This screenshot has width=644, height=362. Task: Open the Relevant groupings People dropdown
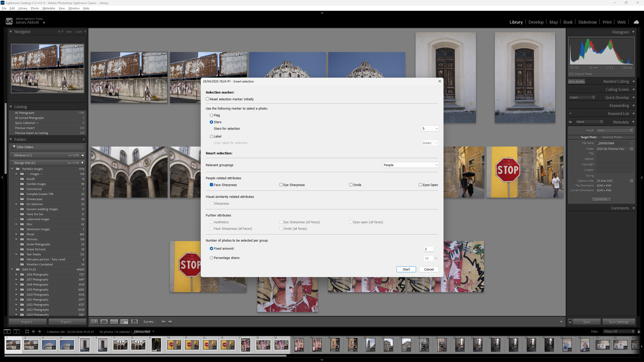pos(410,165)
